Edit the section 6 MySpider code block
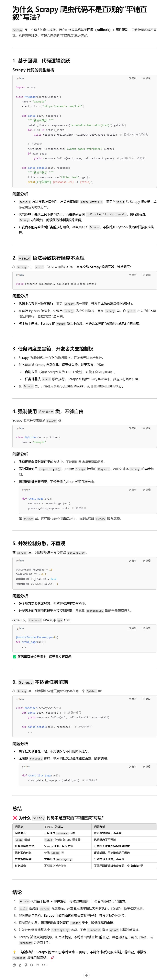Image resolution: width=168 pixels, height=980 pixels. click(x=147, y=699)
